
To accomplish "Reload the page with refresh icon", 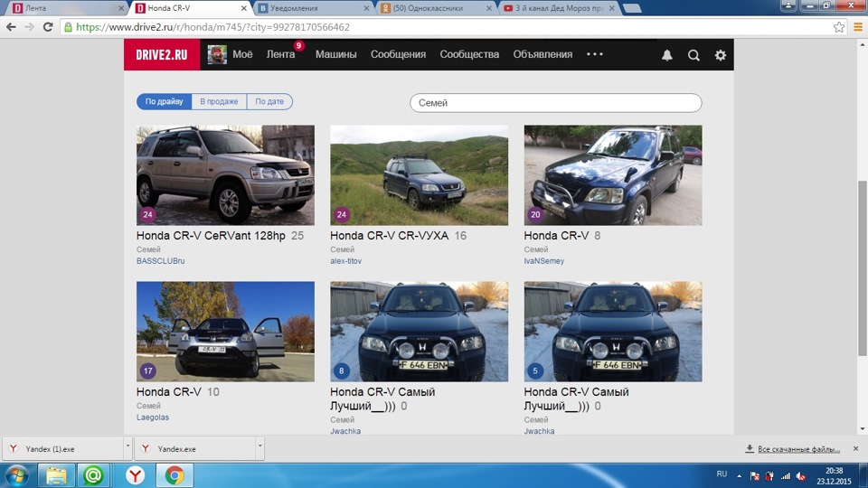I will coord(48,26).
